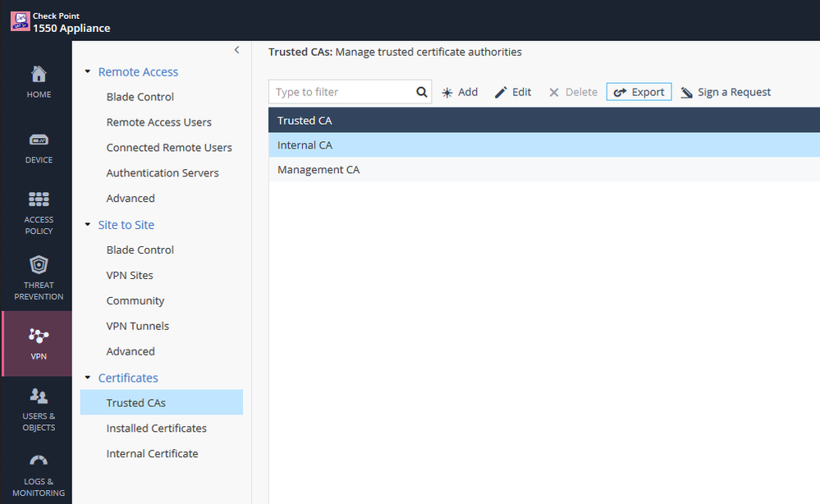The image size is (820, 504).
Task: Collapse the Remote Access tree group
Action: tap(87, 71)
